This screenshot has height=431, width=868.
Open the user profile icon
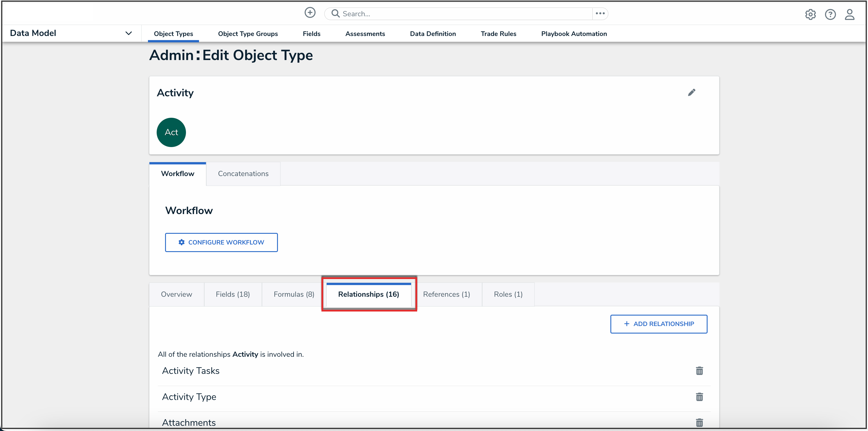(x=849, y=15)
